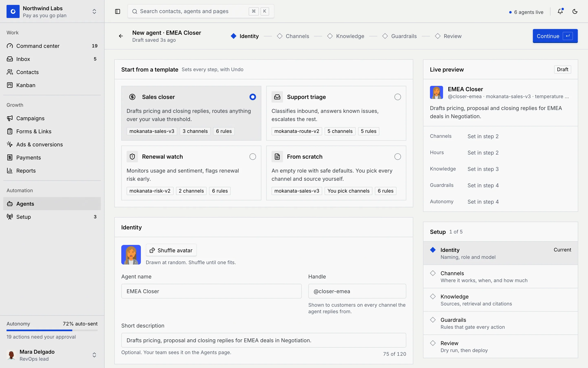Click the dice icon on Shuffle avatar
This screenshot has height=368, width=588.
[152, 250]
